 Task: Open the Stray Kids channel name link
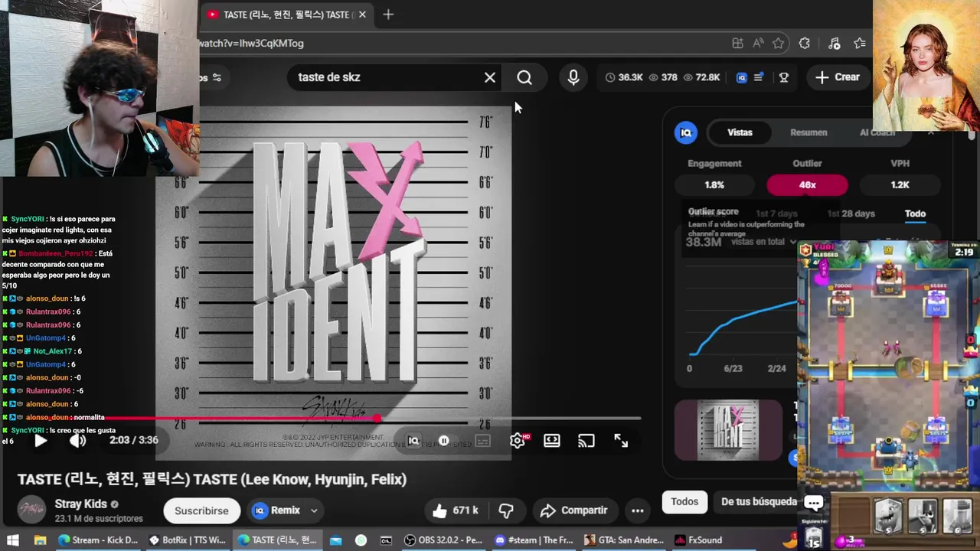click(x=80, y=504)
